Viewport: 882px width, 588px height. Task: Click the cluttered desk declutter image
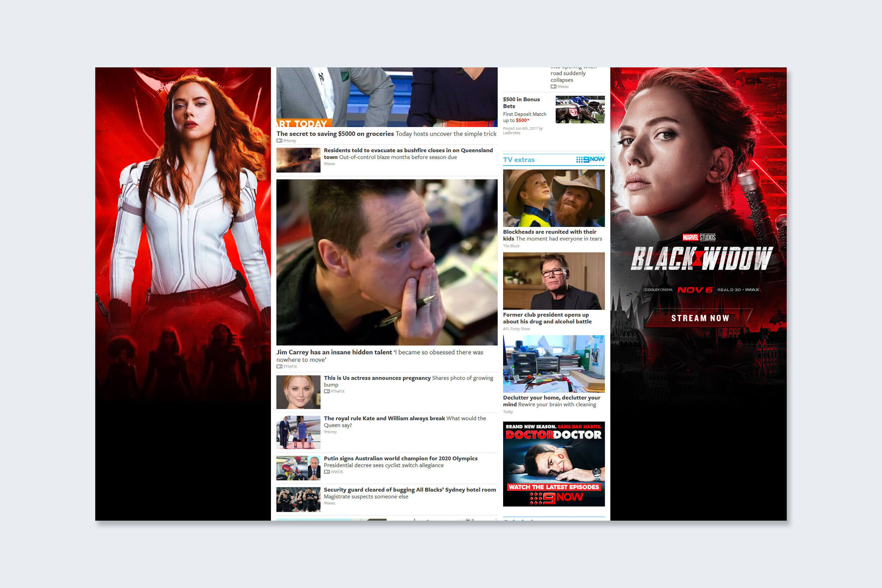[554, 364]
